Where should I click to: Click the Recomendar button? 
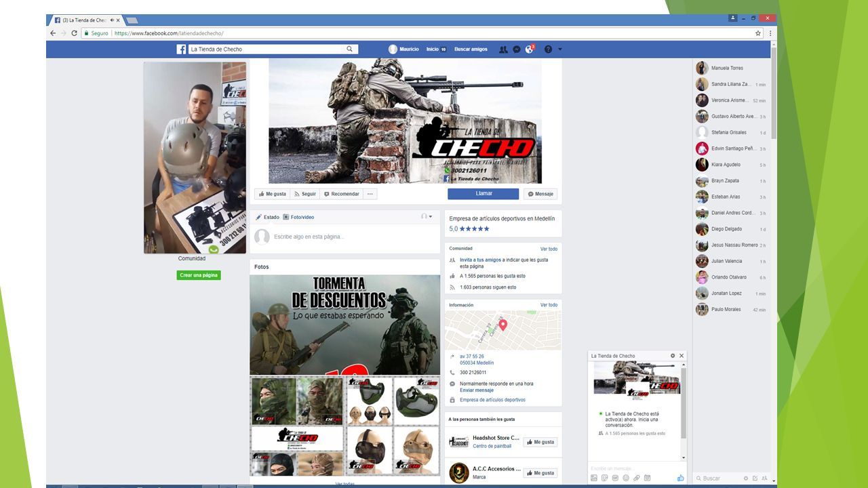[x=341, y=194]
